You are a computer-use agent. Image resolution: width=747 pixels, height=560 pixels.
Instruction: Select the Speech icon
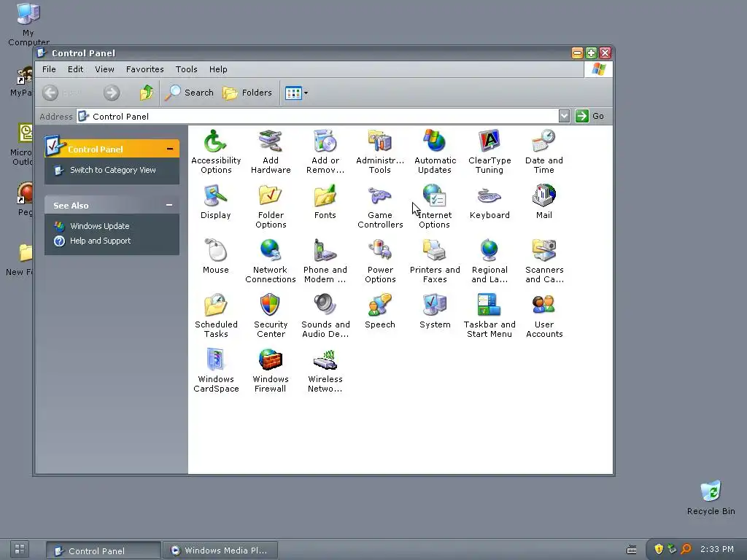click(379, 311)
